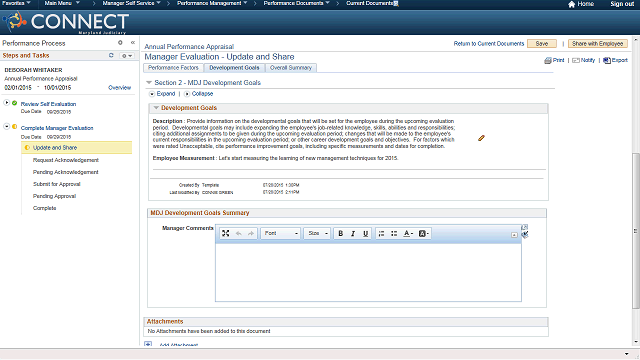Open the Review Self Evaluation link

[48, 104]
